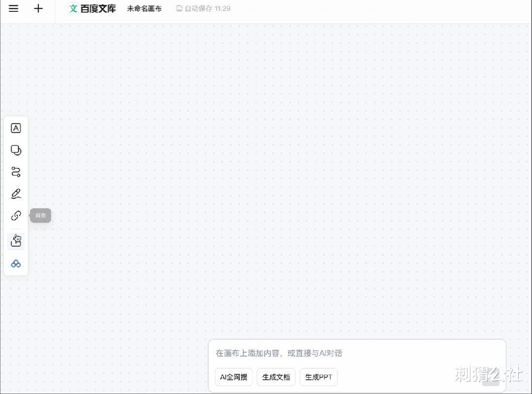
Task: Open the hamburger menu at top left
Action: coord(14,8)
